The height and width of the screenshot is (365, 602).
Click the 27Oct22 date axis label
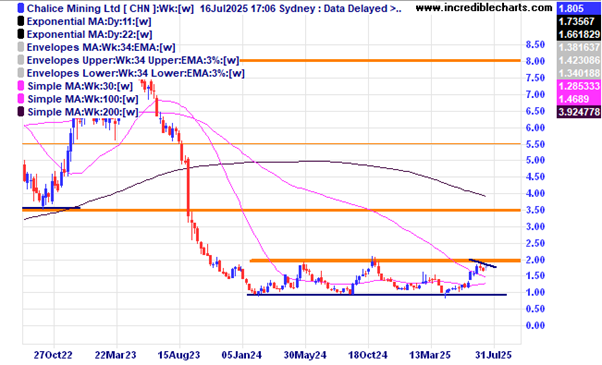coord(53,355)
